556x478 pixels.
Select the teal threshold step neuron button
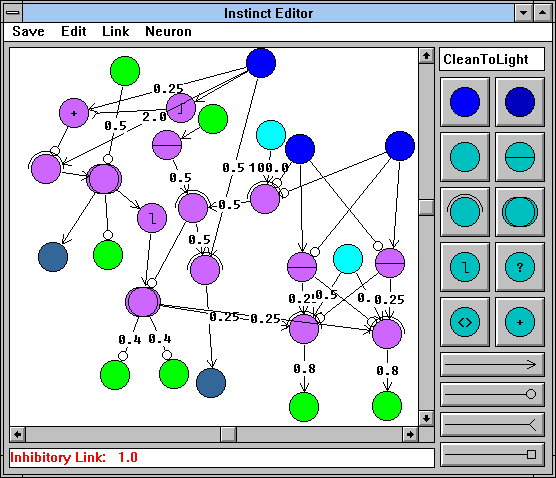click(465, 267)
